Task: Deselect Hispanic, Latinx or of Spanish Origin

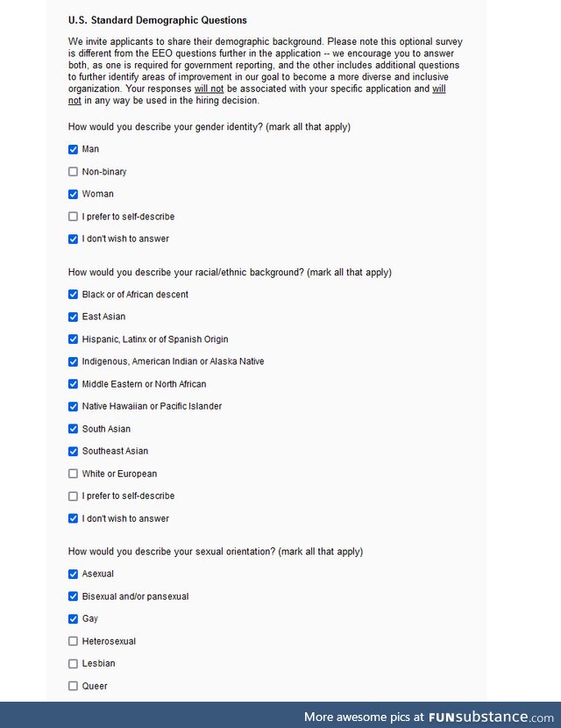Action: (73, 339)
